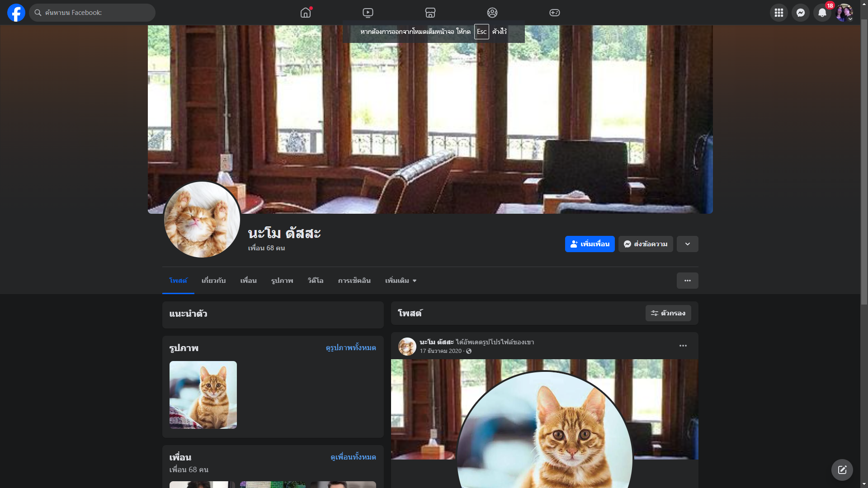Open the Home feed icon
This screenshot has height=488, width=868.
306,13
